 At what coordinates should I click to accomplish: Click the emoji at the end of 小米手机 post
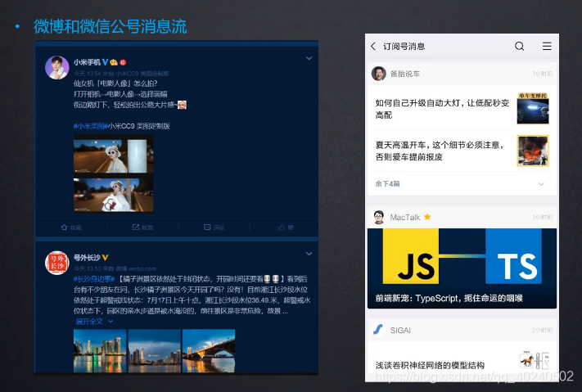click(182, 105)
